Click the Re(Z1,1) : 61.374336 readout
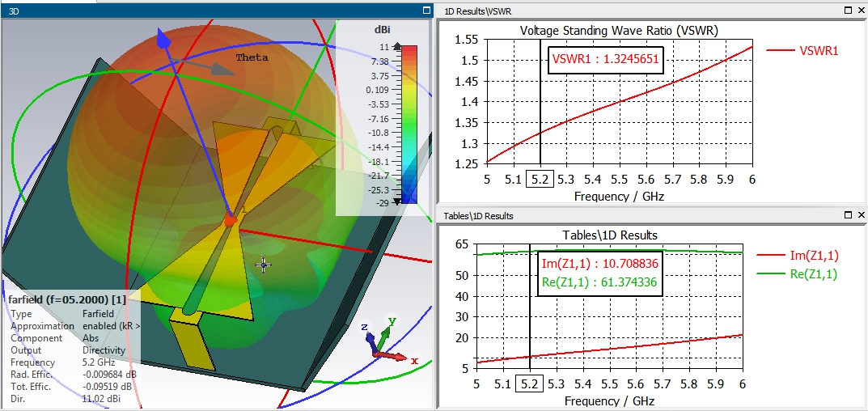 600,282
